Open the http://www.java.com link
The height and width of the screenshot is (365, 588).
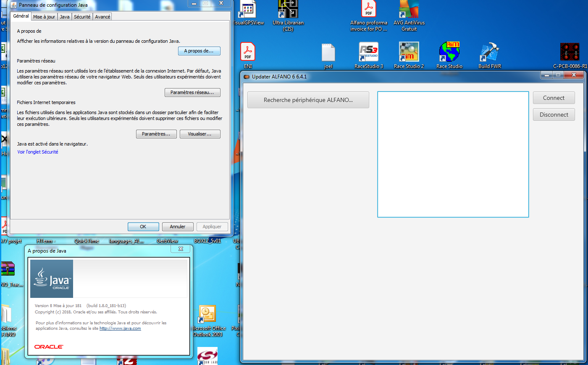click(120, 328)
